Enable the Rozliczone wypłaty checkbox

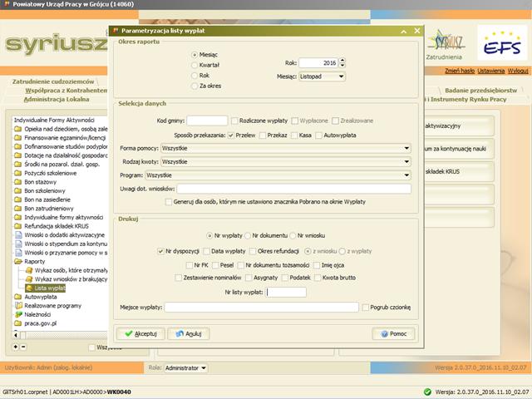click(x=234, y=121)
